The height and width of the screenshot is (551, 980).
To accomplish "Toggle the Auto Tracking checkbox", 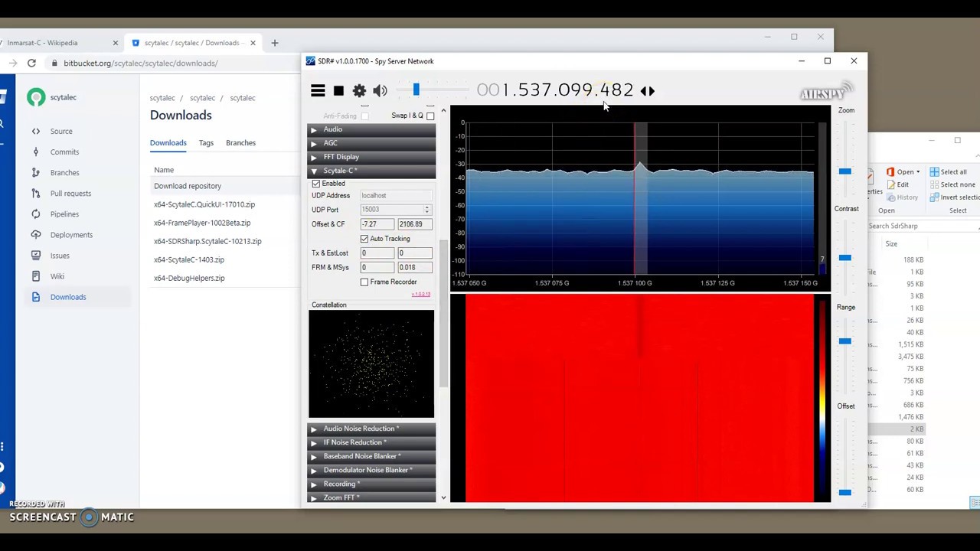I will pyautogui.click(x=364, y=239).
